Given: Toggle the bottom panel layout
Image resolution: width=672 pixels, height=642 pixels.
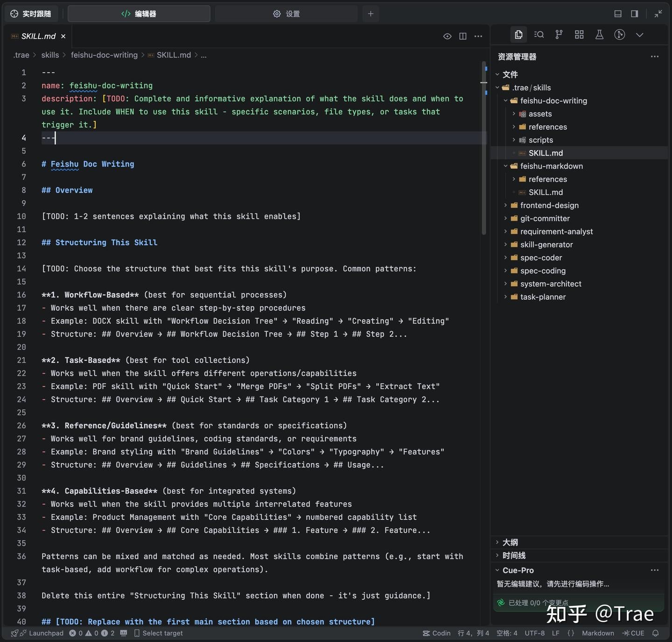Looking at the screenshot, I should pyautogui.click(x=618, y=14).
